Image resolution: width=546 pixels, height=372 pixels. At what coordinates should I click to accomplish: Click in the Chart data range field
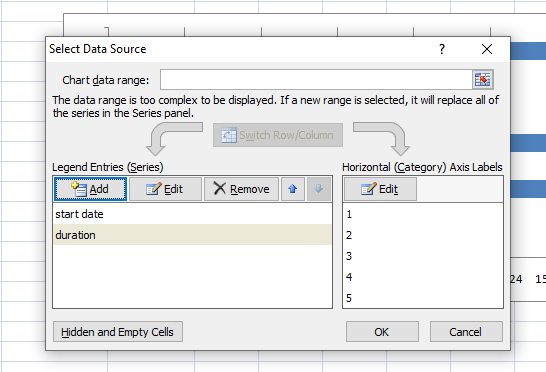316,80
